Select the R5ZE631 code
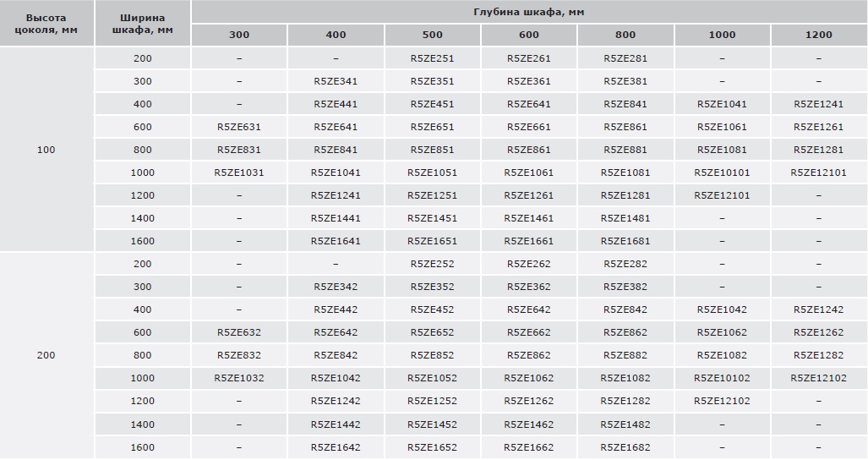 (239, 127)
